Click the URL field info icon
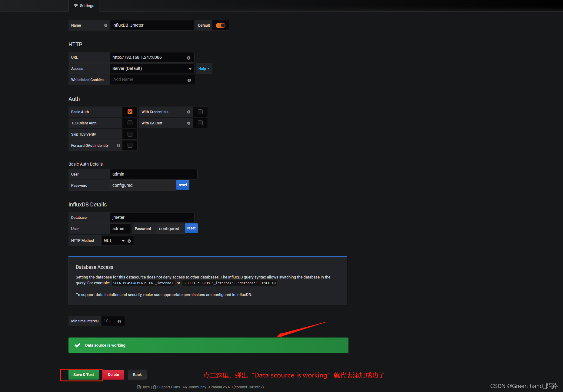Image resolution: width=563 pixels, height=392 pixels. coord(188,58)
